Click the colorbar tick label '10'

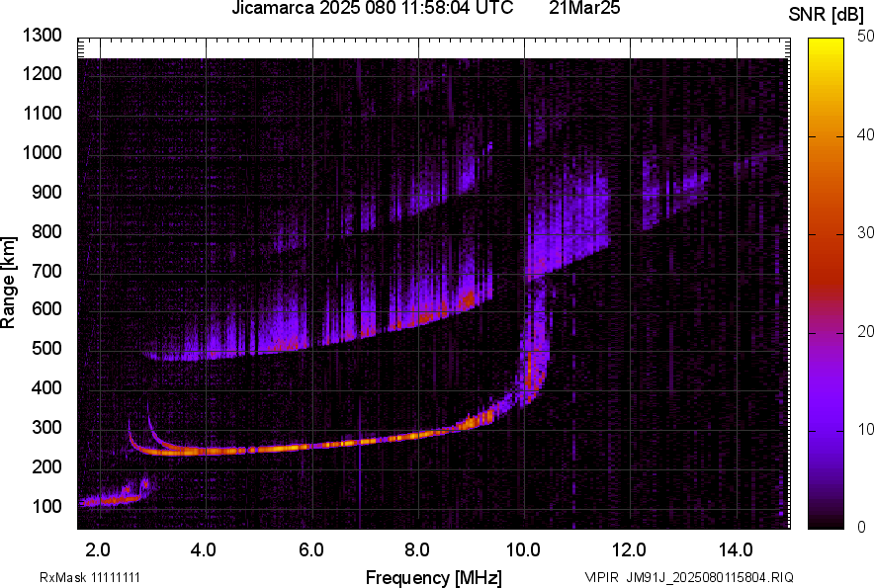point(866,429)
